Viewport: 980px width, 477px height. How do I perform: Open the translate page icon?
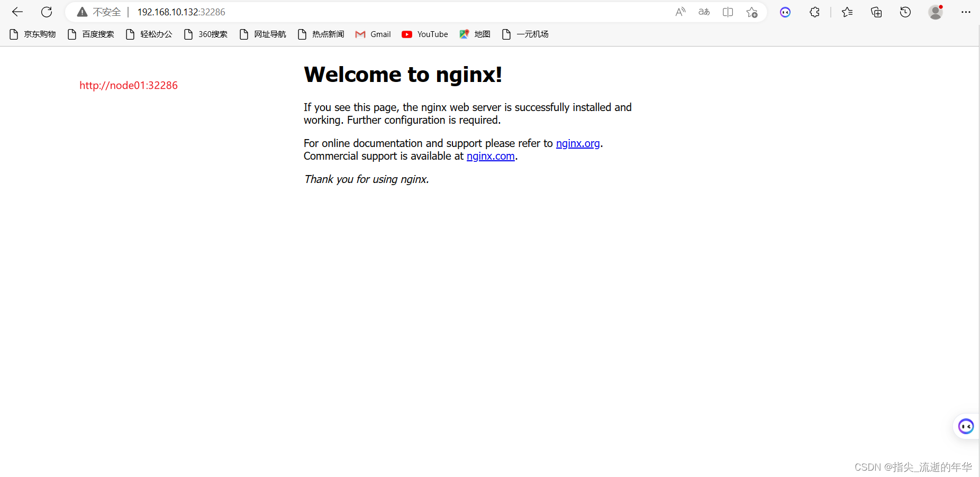704,12
